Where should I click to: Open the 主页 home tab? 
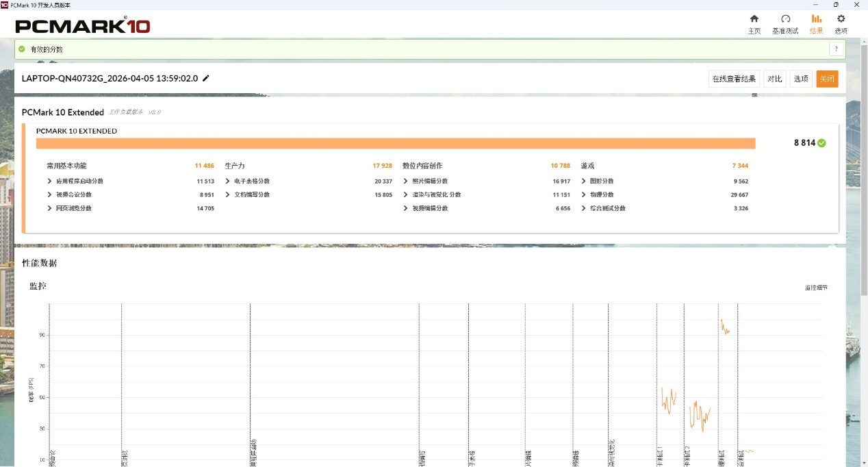(754, 24)
